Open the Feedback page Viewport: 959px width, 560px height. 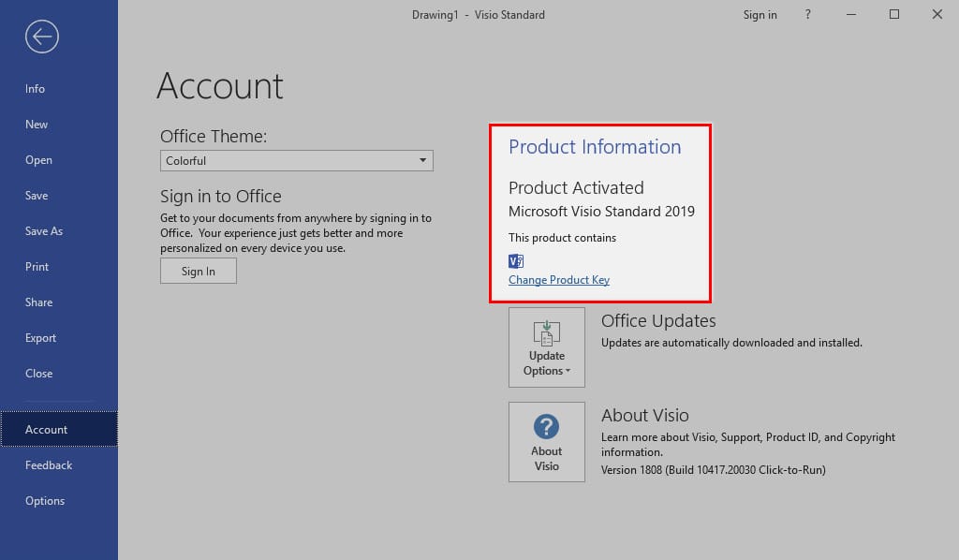(x=59, y=465)
